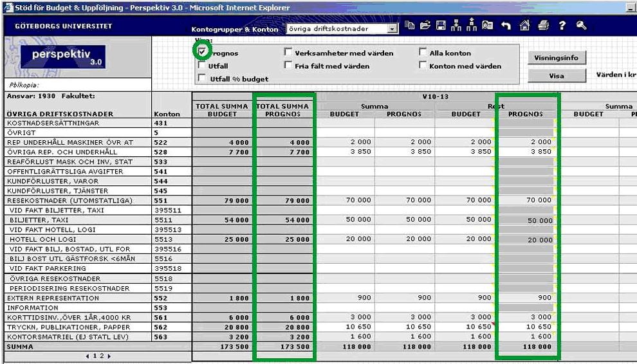Click the SUMMA total 173 500 under TOTAL SUMMA BUDGET
Screen dimensions: 637x364
[234, 347]
